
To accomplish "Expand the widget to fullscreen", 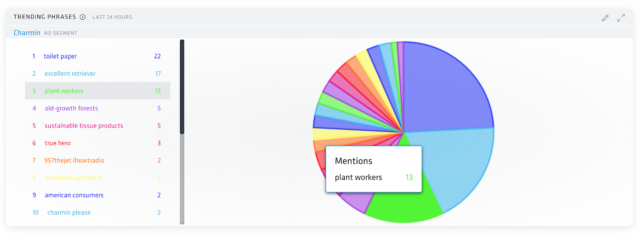I will (621, 18).
